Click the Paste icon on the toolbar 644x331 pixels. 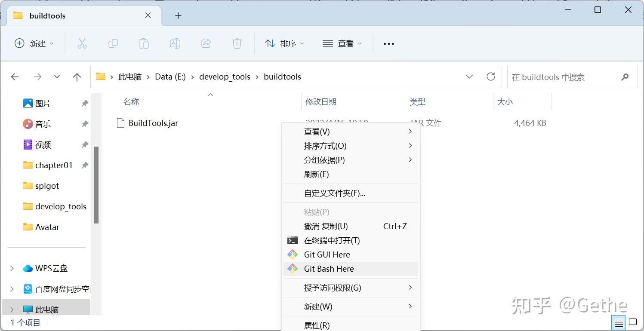pos(144,43)
